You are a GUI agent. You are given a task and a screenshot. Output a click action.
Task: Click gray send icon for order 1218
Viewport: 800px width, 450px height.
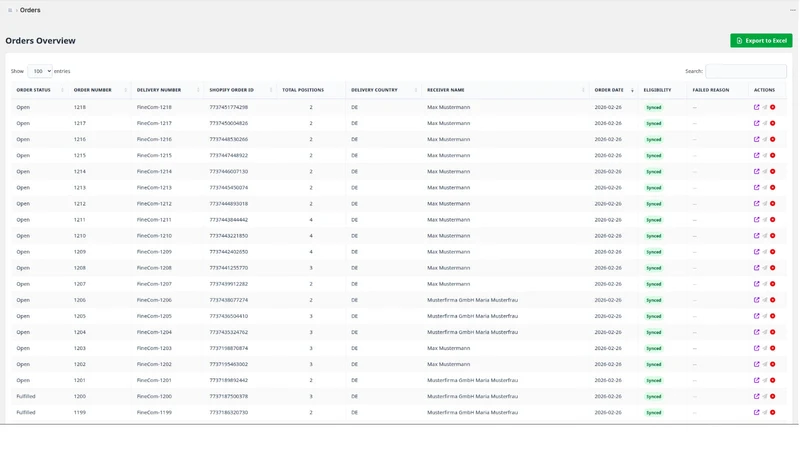[x=764, y=107]
